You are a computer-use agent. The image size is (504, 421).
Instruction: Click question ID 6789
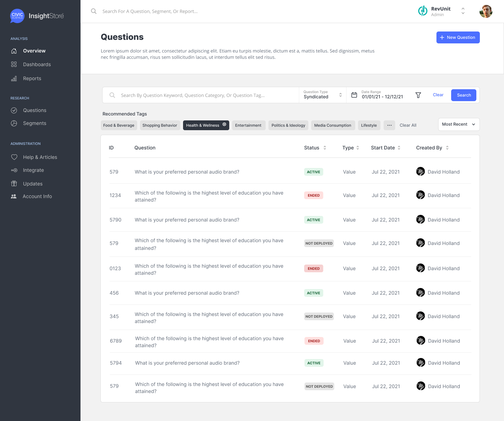click(x=116, y=341)
